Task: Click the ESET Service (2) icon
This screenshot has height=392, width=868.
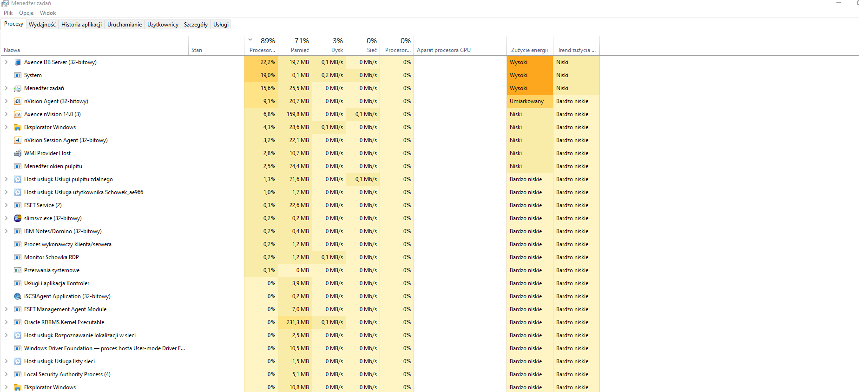Action: (x=18, y=205)
